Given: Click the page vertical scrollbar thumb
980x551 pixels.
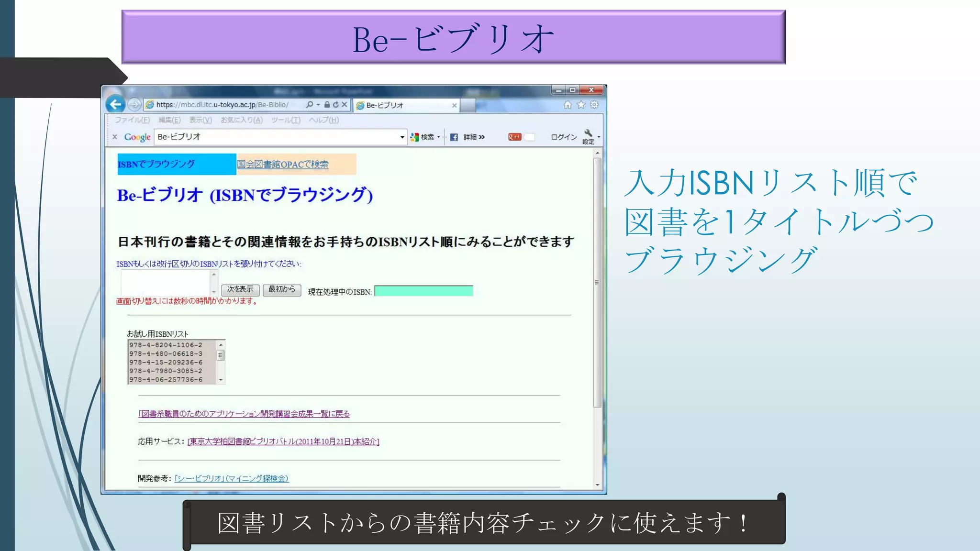Looking at the screenshot, I should (x=597, y=282).
